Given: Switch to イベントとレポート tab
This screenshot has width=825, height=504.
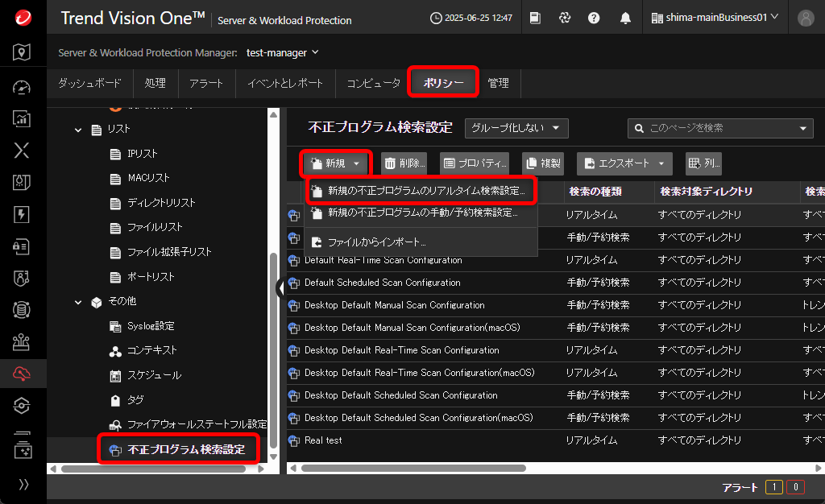Looking at the screenshot, I should pos(284,83).
